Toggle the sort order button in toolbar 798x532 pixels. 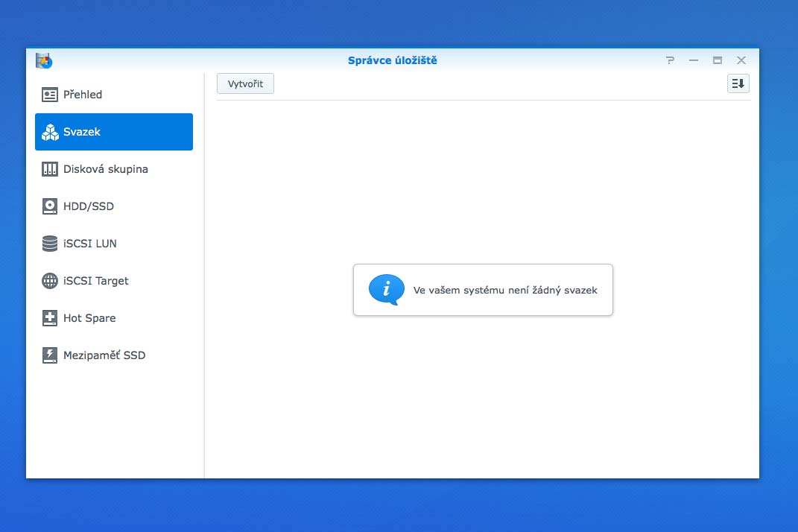pyautogui.click(x=738, y=83)
